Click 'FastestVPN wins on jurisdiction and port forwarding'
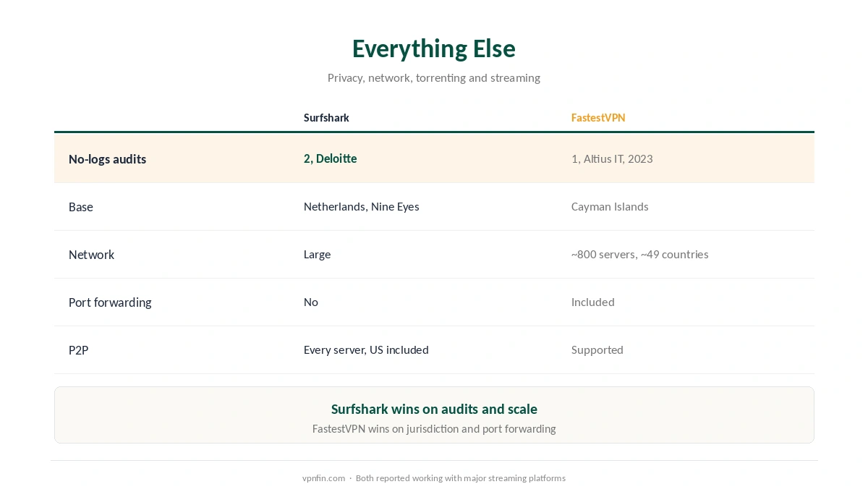The width and height of the screenshot is (868, 492). point(434,428)
